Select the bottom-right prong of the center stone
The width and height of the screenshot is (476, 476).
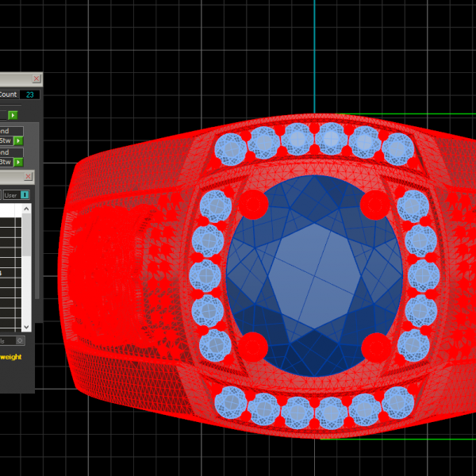(375, 347)
